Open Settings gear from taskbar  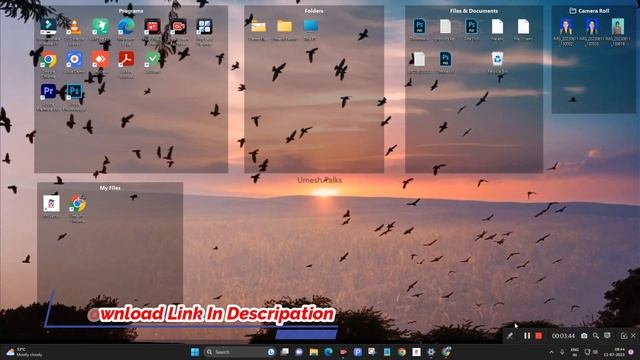431,352
